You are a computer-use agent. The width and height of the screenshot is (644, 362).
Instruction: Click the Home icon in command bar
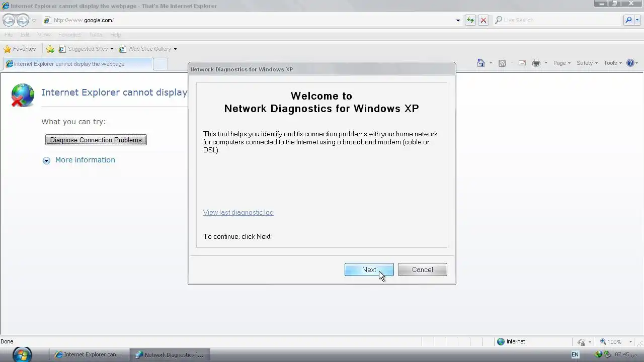[x=481, y=63]
